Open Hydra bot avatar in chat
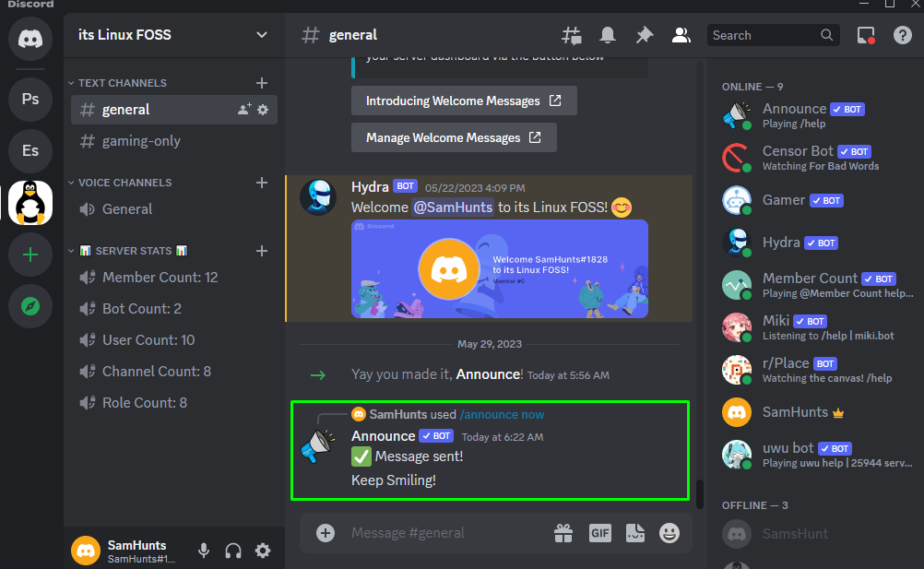924x569 pixels. point(318,196)
